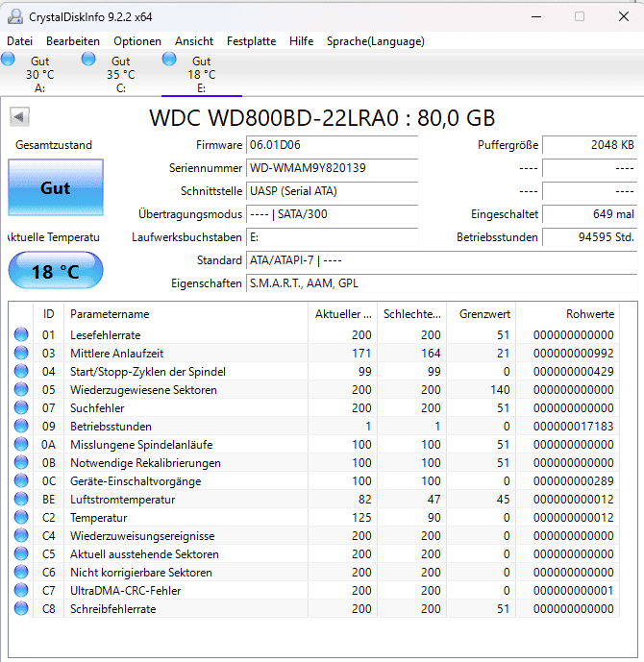The height and width of the screenshot is (662, 644).
Task: Click status orb of UltraDMA-CRC-Fehler row
Action: click(x=21, y=591)
